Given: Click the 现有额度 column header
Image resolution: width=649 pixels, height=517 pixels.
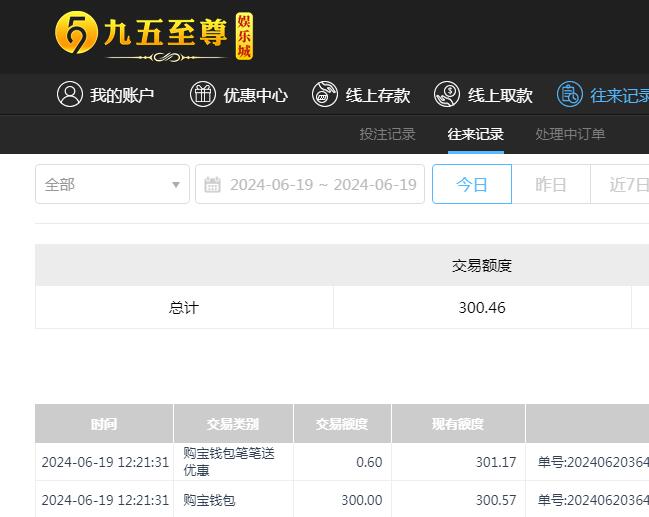Looking at the screenshot, I should (458, 423).
